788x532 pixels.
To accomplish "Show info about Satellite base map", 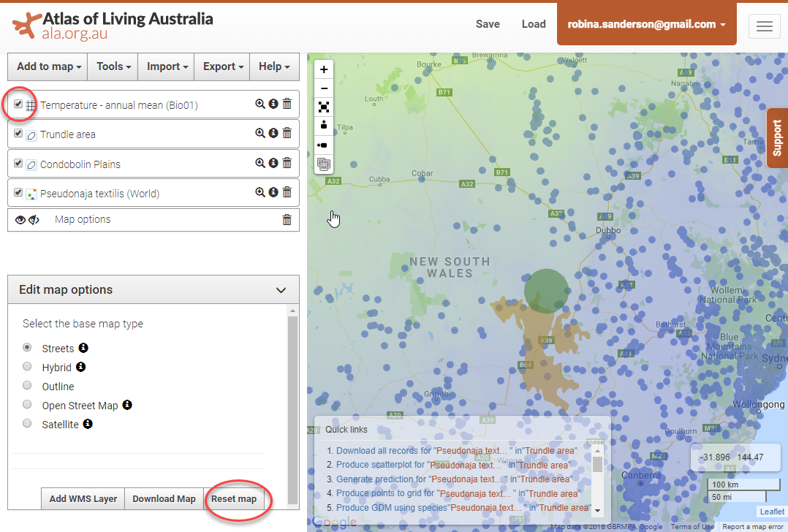I will point(88,424).
